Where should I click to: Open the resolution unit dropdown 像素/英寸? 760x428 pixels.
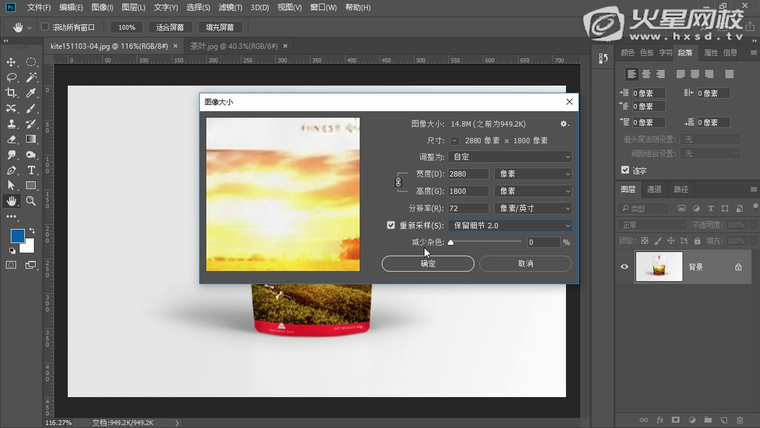(x=534, y=208)
